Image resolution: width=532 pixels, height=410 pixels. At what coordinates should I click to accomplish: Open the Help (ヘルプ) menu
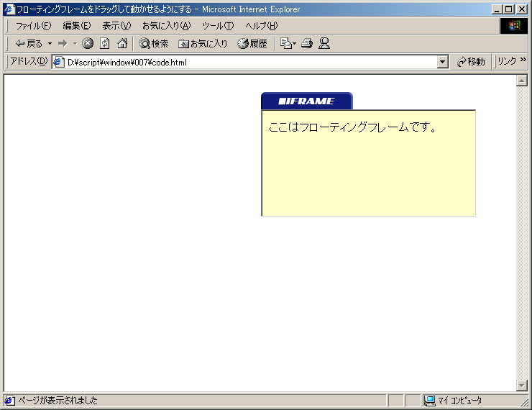262,26
